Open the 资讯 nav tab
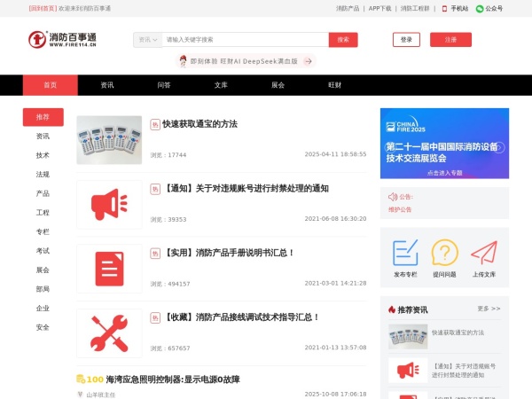Viewport: 532px width, 399px height. click(107, 85)
